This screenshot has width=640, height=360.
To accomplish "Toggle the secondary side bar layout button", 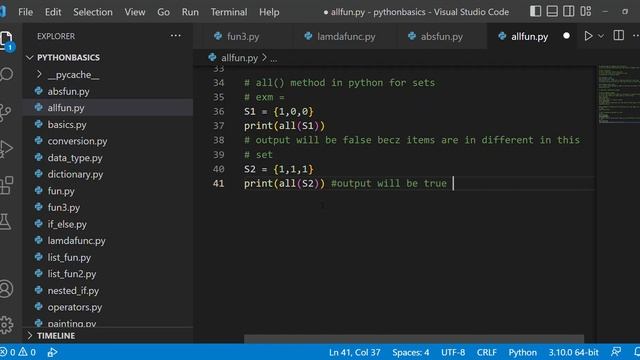I will click(569, 11).
